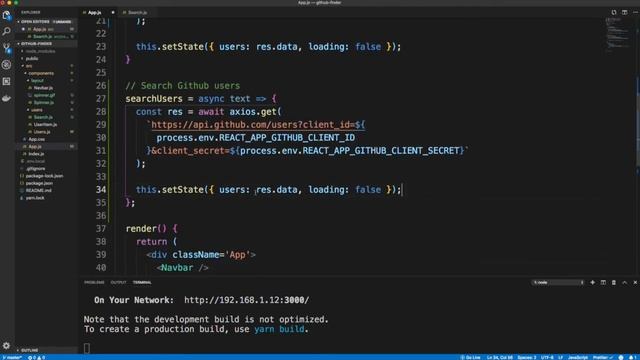Click the UTF-8 encoding indicator
640x360 pixels.
point(547,358)
